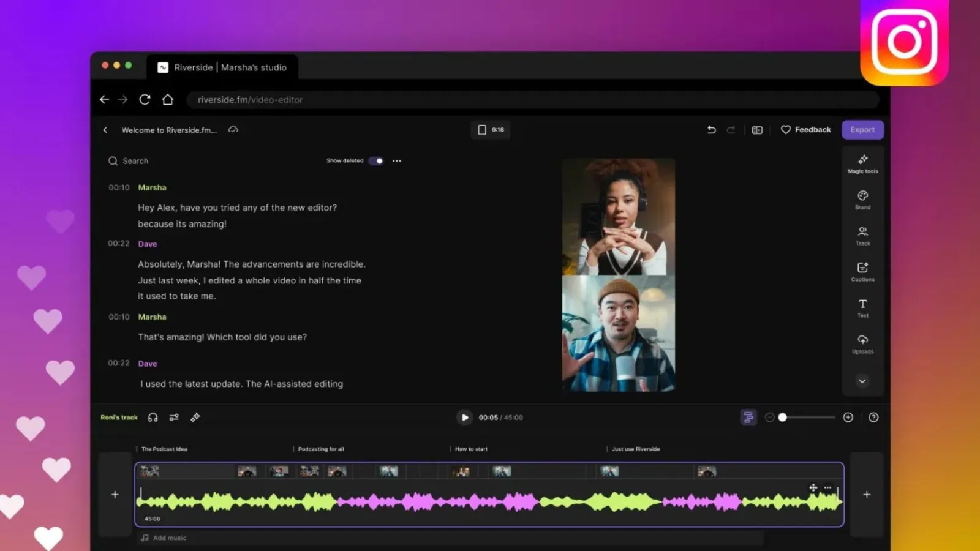
Task: Click the riverside.fm address bar
Action: [x=533, y=100]
